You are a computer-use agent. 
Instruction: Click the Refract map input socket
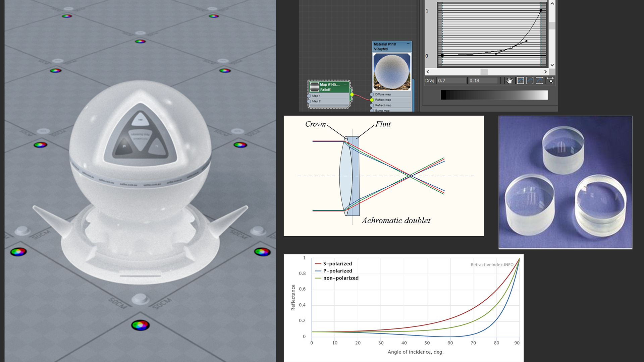372,105
